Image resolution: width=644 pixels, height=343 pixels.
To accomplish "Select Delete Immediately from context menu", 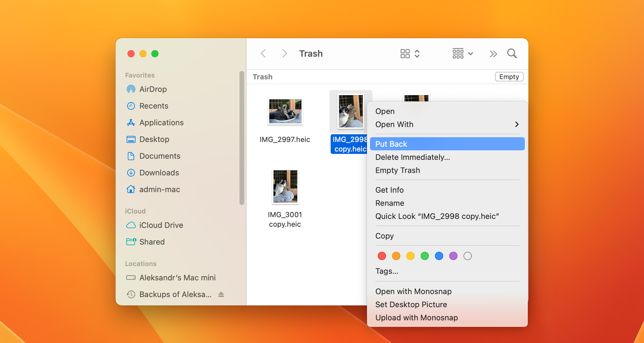I will (x=412, y=157).
